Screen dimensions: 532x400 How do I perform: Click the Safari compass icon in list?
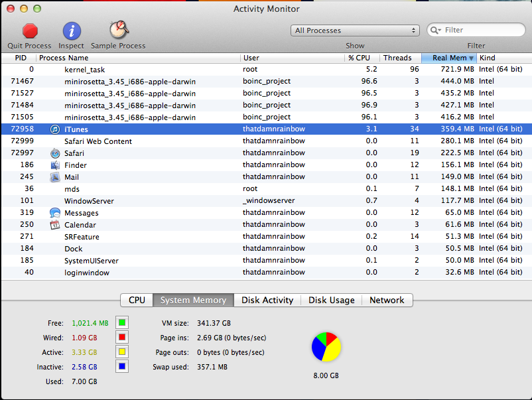coord(55,153)
